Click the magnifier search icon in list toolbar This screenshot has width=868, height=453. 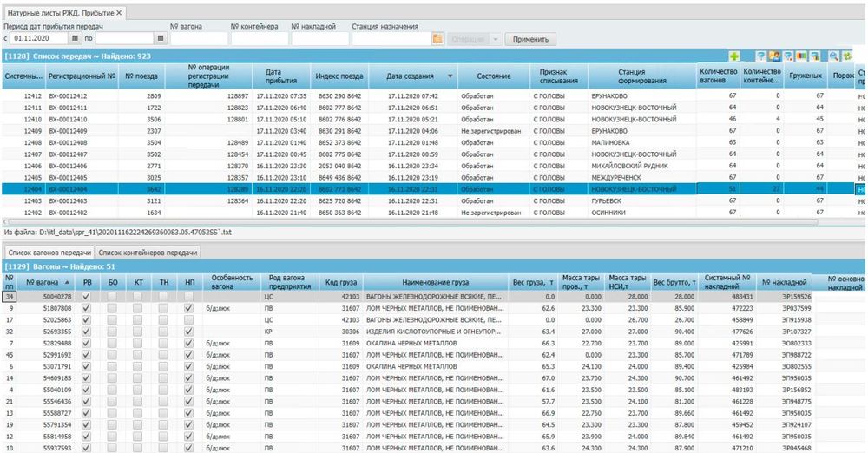click(833, 56)
